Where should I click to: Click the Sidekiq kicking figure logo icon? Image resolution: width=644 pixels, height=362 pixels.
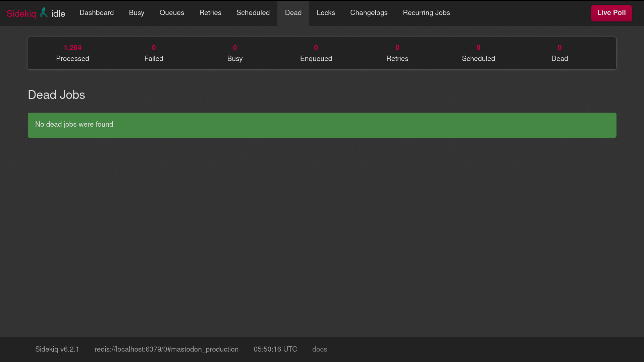click(44, 13)
